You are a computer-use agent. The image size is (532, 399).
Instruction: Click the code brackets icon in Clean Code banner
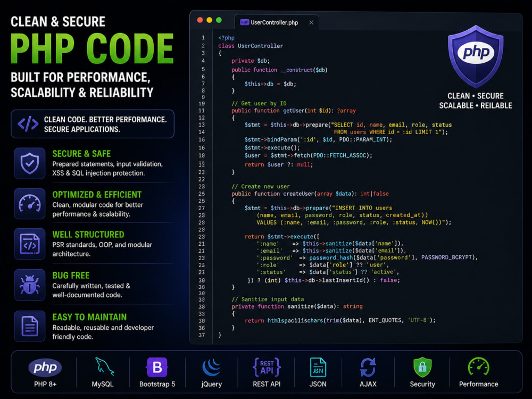(x=28, y=124)
